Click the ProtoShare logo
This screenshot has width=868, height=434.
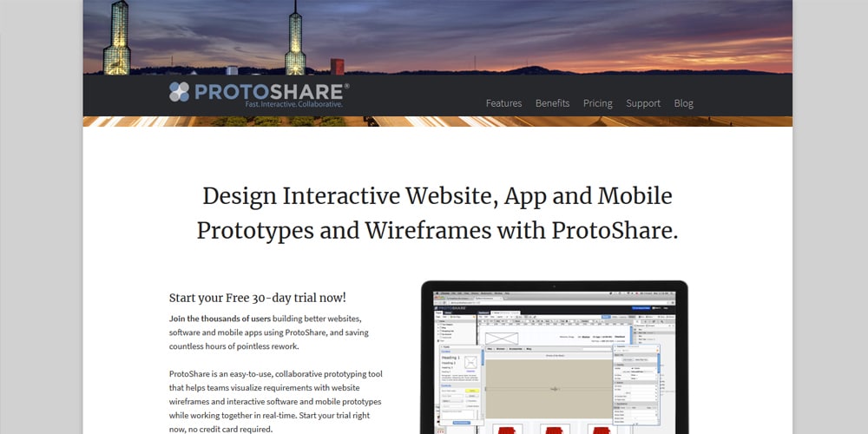259,94
